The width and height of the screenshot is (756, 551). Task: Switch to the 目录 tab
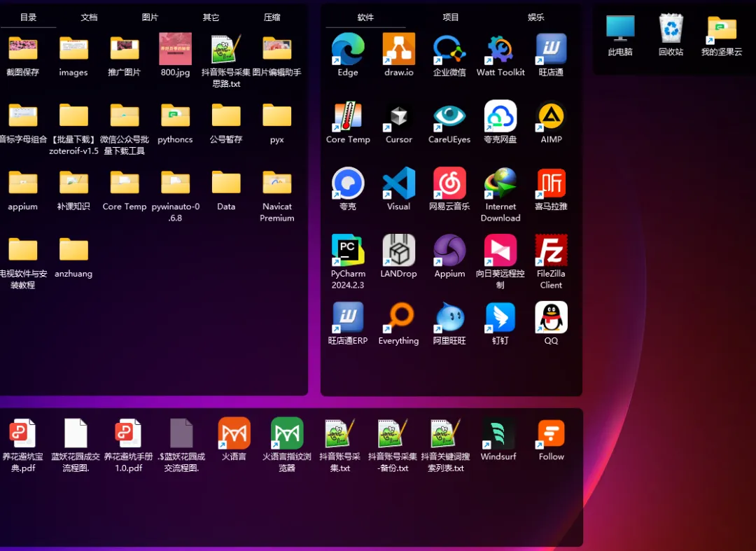(28, 18)
